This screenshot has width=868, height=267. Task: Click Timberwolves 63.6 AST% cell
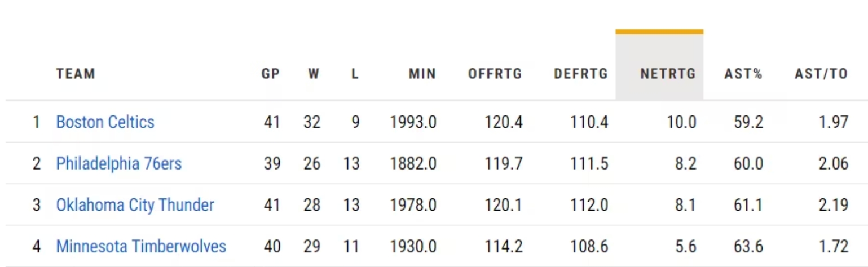click(x=748, y=246)
